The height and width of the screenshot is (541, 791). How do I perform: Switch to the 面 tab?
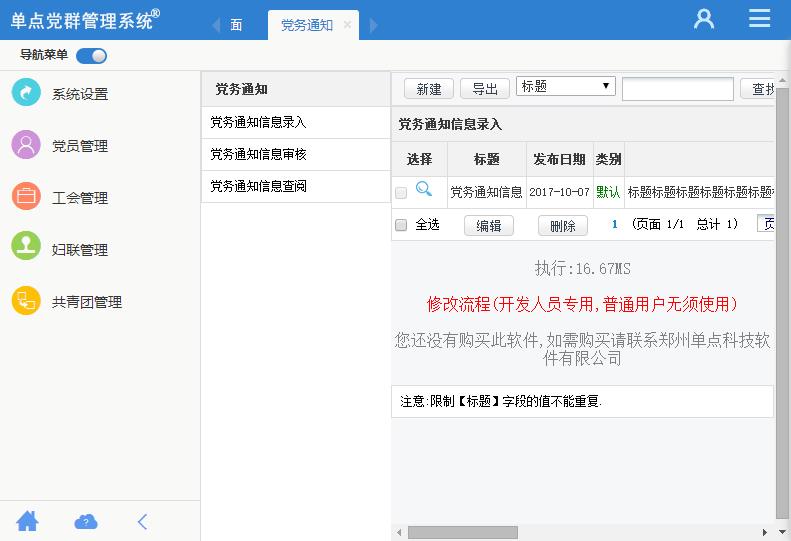coord(236,25)
